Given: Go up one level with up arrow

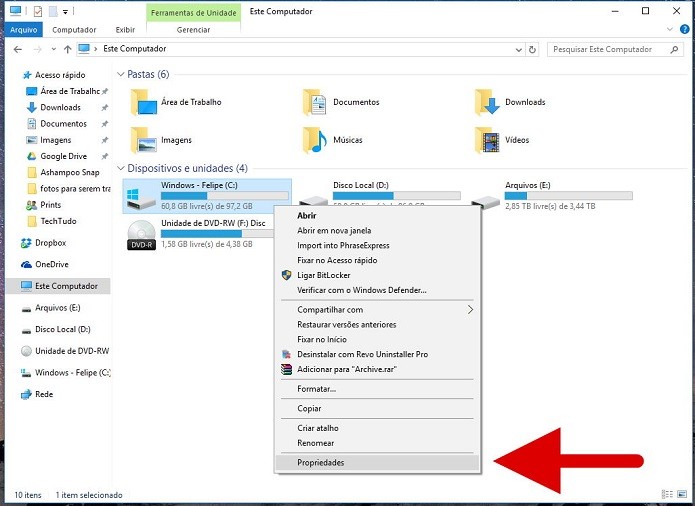Looking at the screenshot, I should (x=67, y=50).
